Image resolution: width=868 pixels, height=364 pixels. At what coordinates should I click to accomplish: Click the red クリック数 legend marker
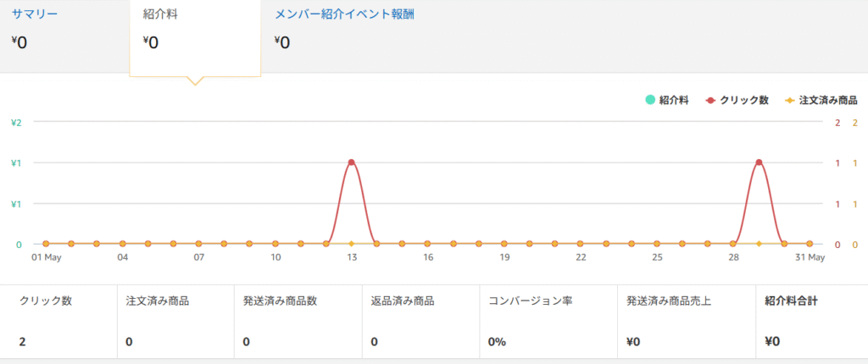(x=710, y=100)
